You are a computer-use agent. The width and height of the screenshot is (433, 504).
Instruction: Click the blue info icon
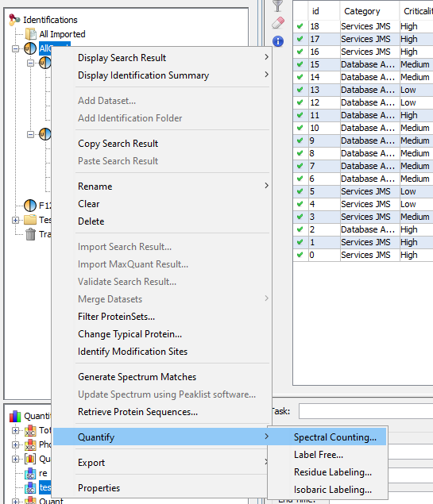click(278, 41)
